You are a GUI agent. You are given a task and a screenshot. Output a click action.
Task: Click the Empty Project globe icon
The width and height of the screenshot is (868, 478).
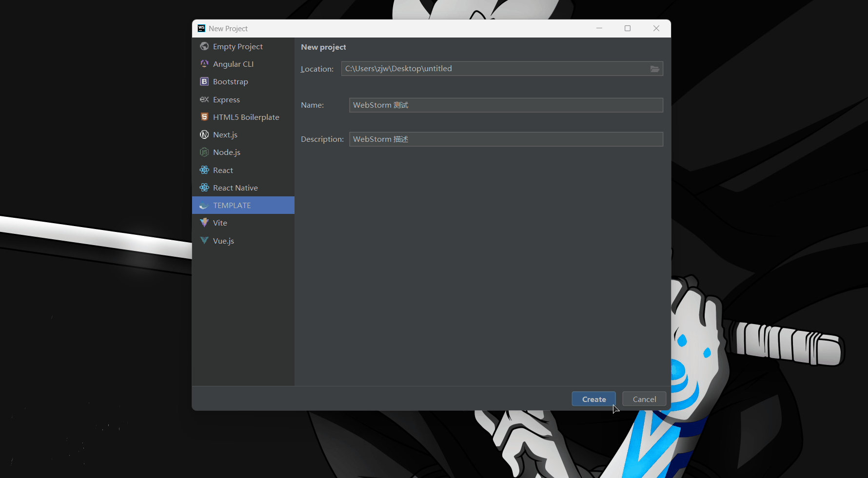pyautogui.click(x=204, y=46)
